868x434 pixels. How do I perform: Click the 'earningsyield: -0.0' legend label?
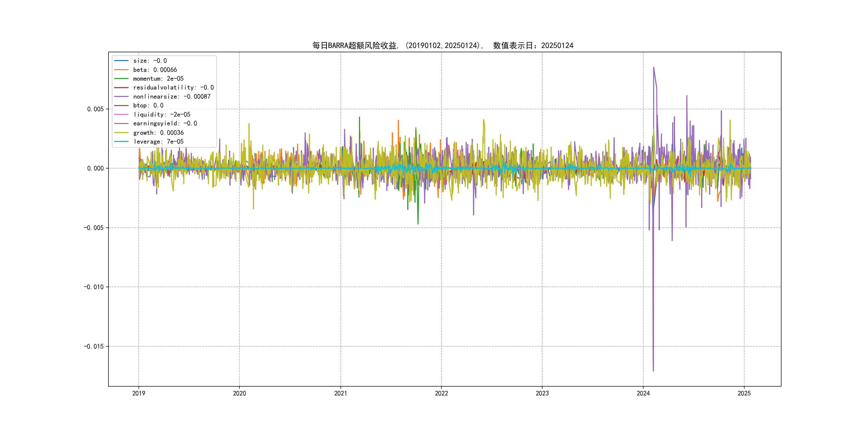pyautogui.click(x=165, y=124)
